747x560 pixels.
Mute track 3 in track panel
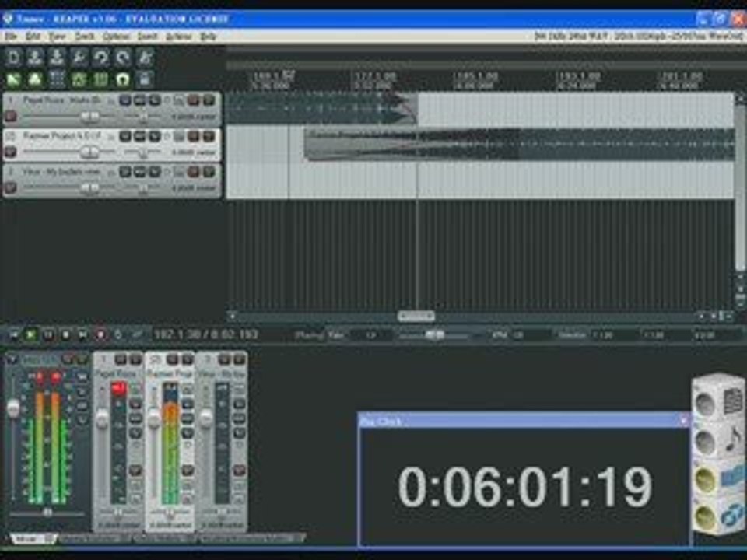194,172
